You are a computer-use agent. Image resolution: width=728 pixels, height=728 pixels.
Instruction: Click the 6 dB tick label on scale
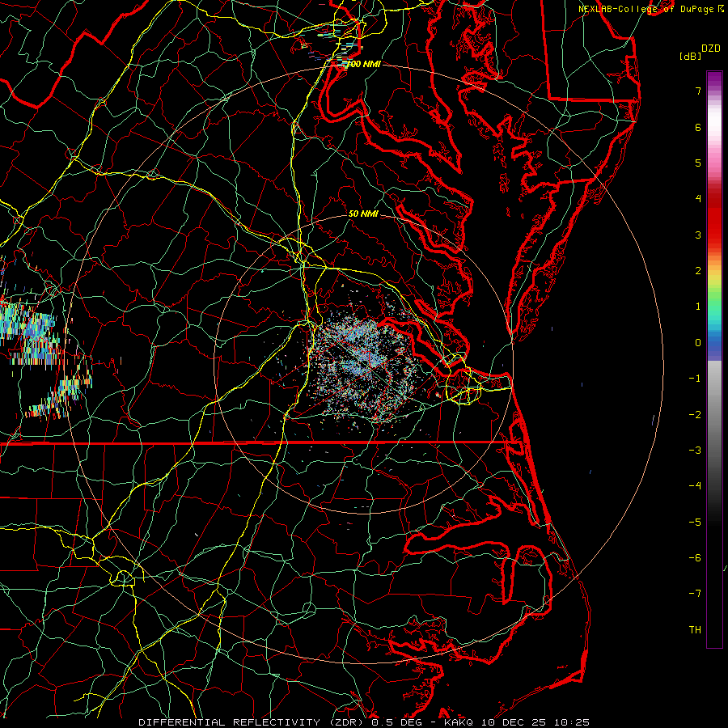click(698, 127)
